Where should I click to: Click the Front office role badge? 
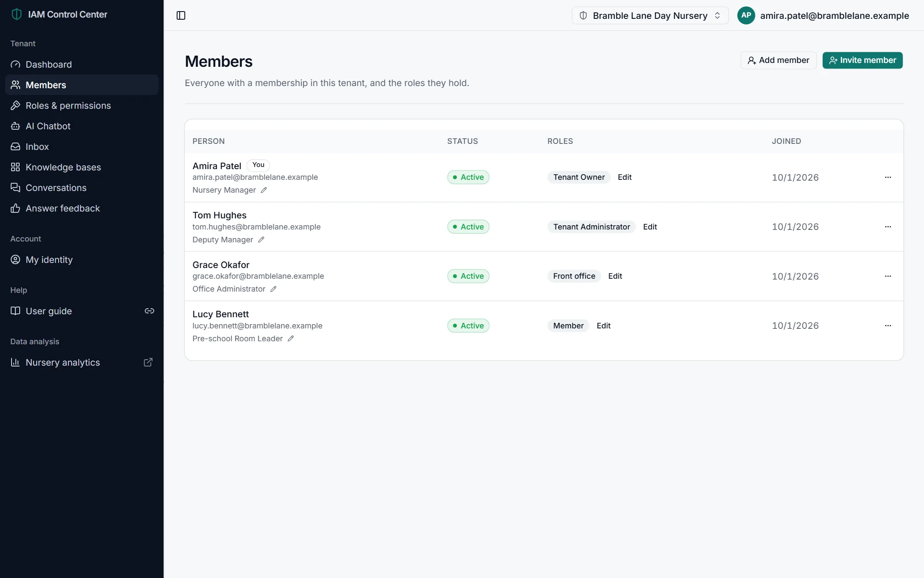(574, 276)
